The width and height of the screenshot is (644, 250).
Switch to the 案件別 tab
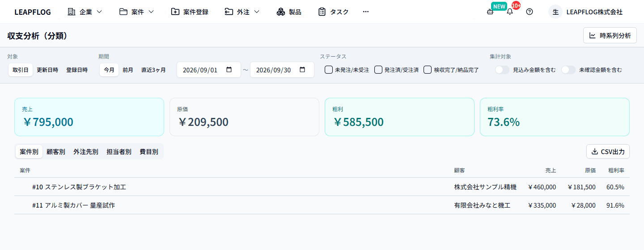pyautogui.click(x=29, y=151)
